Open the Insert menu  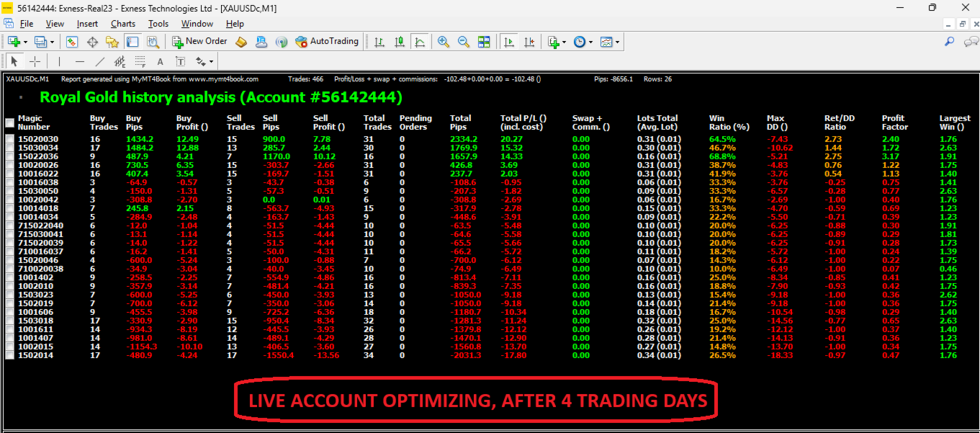(87, 24)
